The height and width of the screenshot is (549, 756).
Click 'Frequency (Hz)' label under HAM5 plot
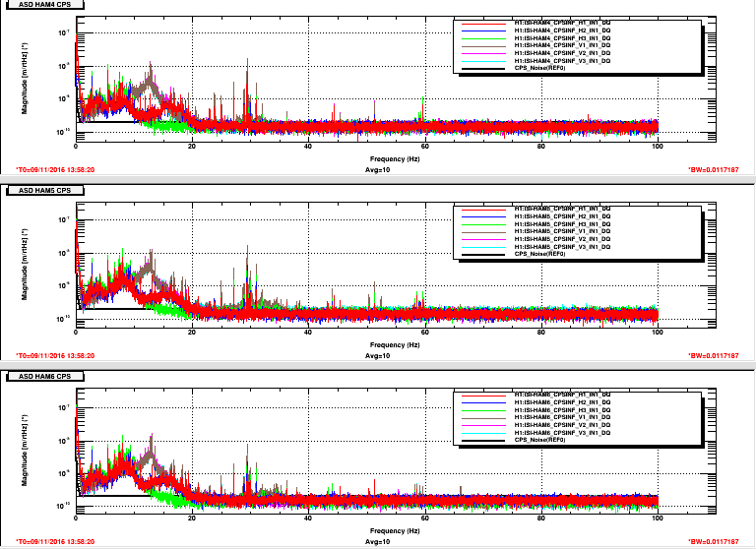(395, 345)
